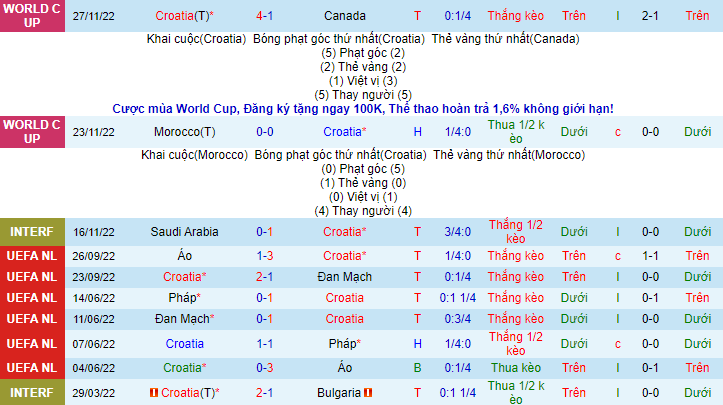Select the WORLD CUP league label dated 27/11/22

pyautogui.click(x=32, y=16)
